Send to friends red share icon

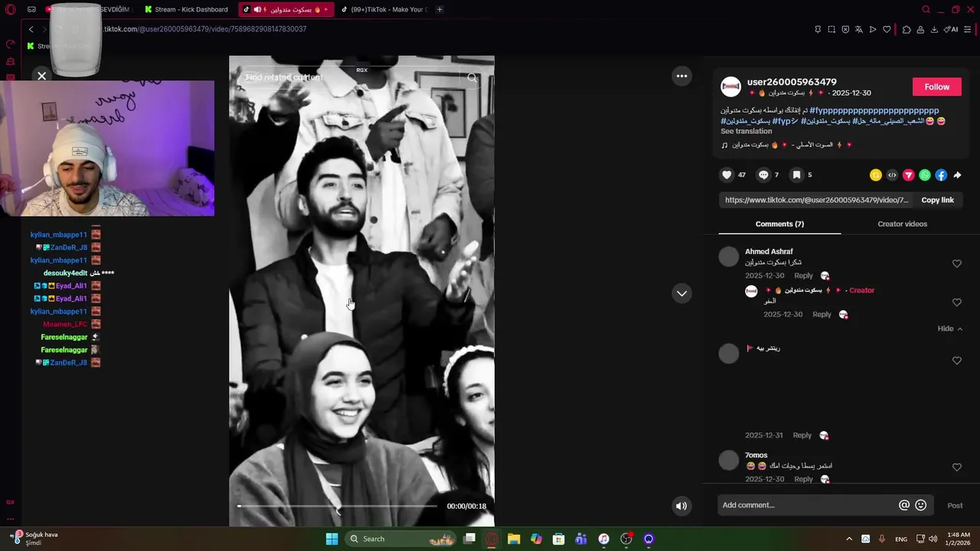coord(909,175)
